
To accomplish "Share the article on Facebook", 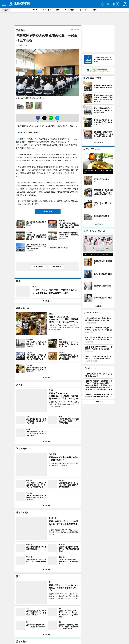I will [38, 118].
